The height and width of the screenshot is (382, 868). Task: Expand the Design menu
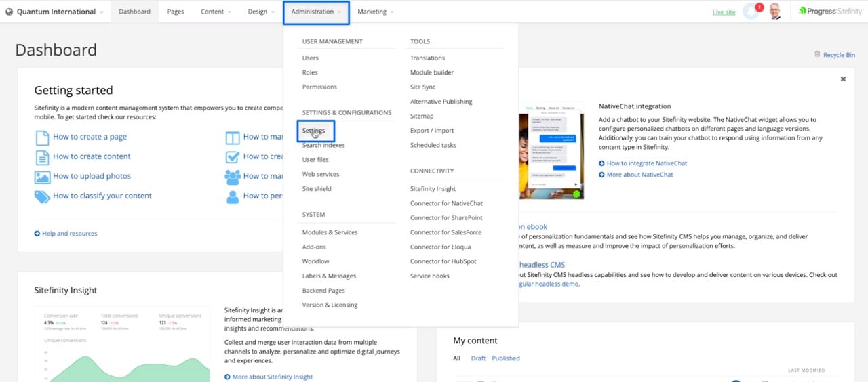[x=261, y=12]
